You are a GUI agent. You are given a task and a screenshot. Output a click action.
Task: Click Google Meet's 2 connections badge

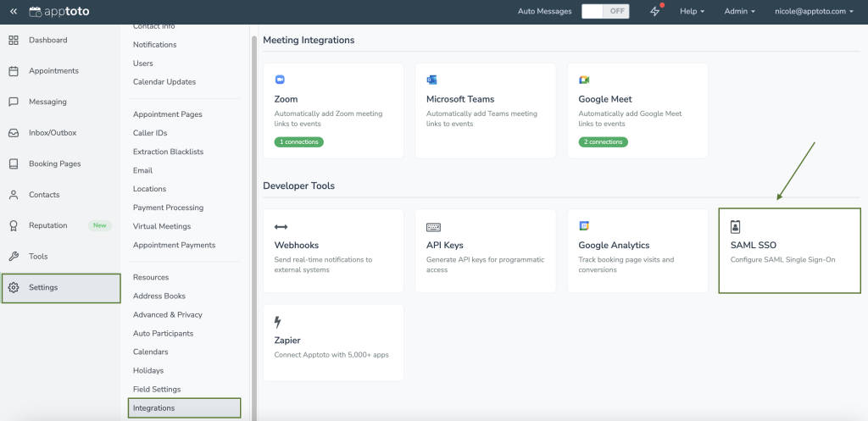coord(604,142)
